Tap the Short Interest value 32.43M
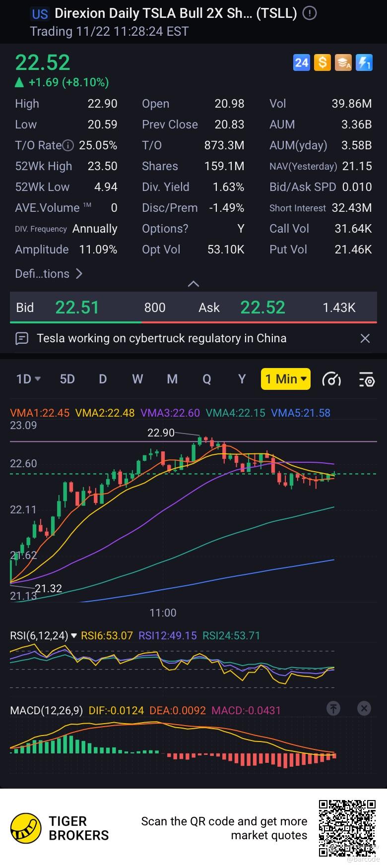Screen dimensions: 387x868 click(x=352, y=208)
